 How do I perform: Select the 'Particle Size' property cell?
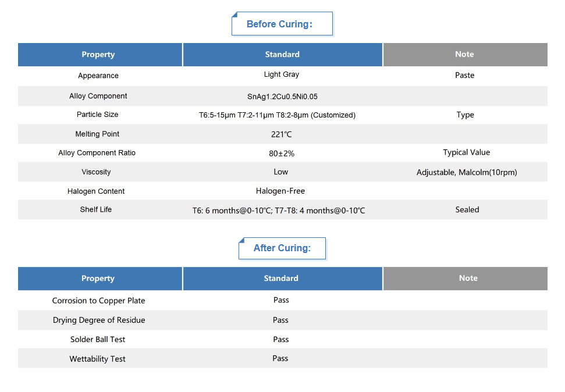(97, 115)
